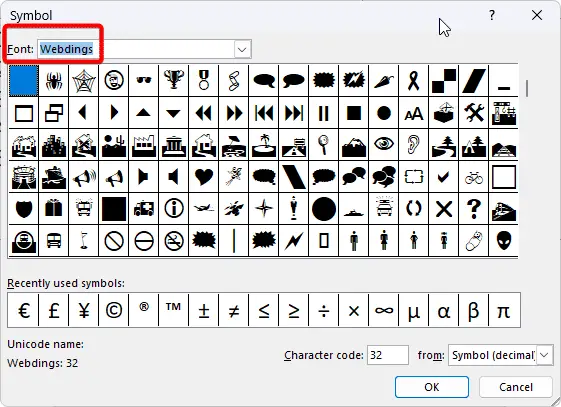Select the awareness ribbon symbol
The image size is (561, 407).
pyautogui.click(x=414, y=80)
